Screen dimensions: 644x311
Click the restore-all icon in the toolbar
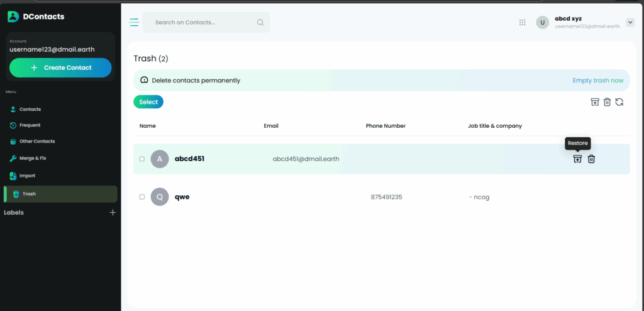[595, 102]
